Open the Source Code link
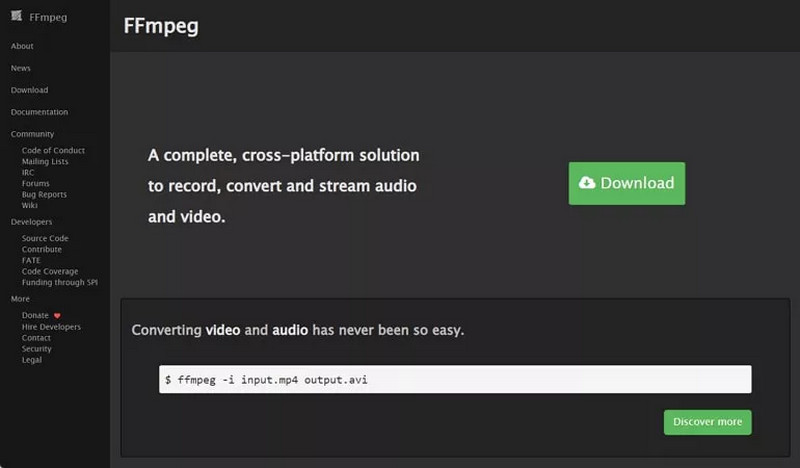The image size is (800, 468). pos(45,238)
